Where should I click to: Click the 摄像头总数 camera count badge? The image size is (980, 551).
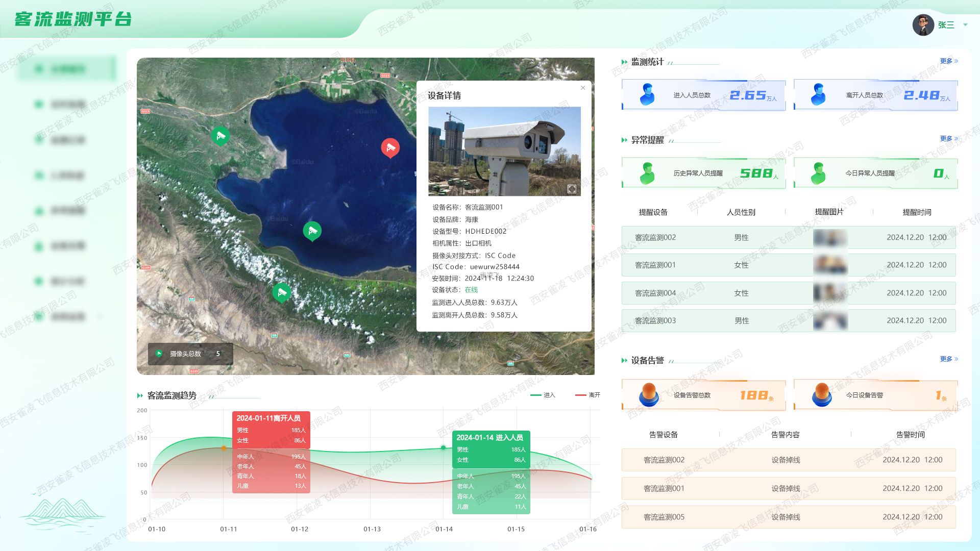tap(190, 354)
